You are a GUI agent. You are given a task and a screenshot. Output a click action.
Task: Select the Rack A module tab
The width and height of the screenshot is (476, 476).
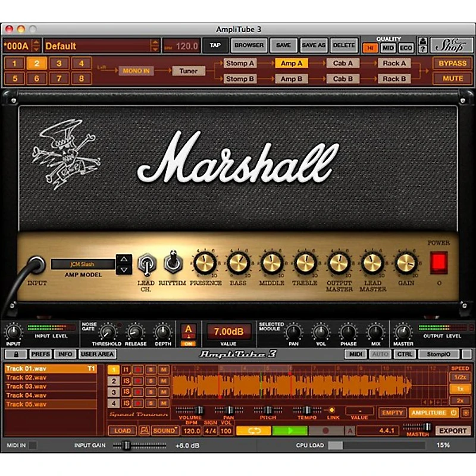(394, 64)
